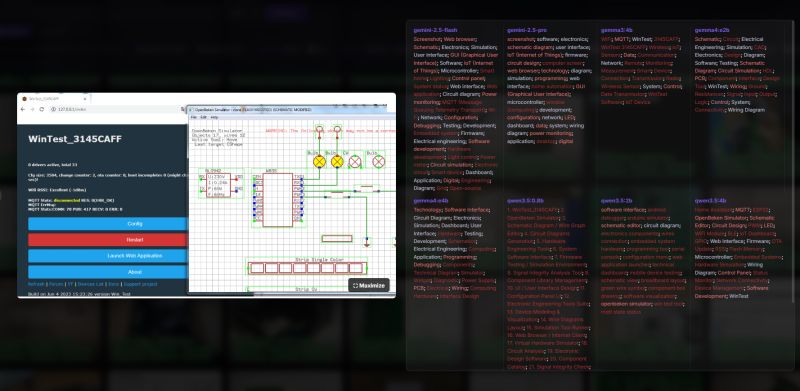Click the Devices List link
Screen dimensions: 800x391
[x=90, y=284]
